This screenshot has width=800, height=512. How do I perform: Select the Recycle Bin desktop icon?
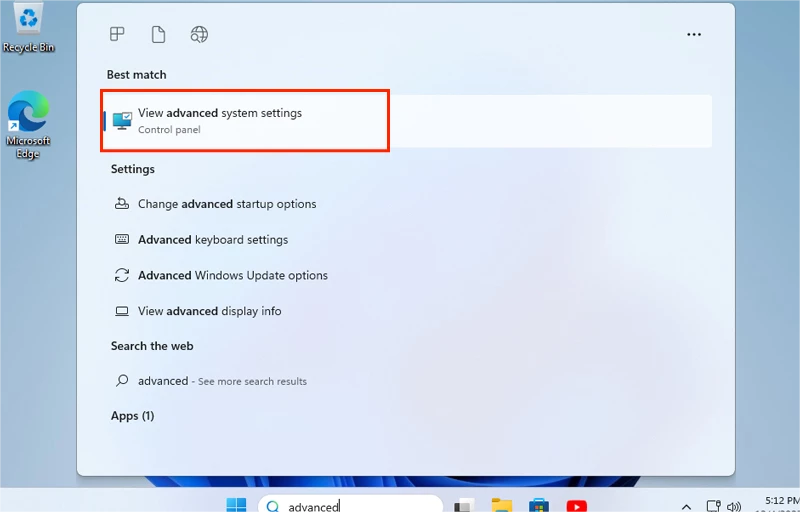click(29, 27)
